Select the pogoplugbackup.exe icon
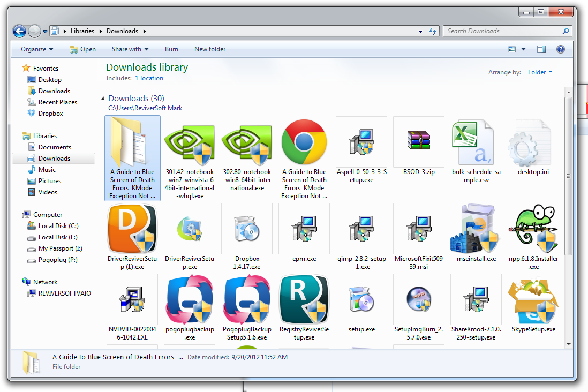 tap(190, 299)
